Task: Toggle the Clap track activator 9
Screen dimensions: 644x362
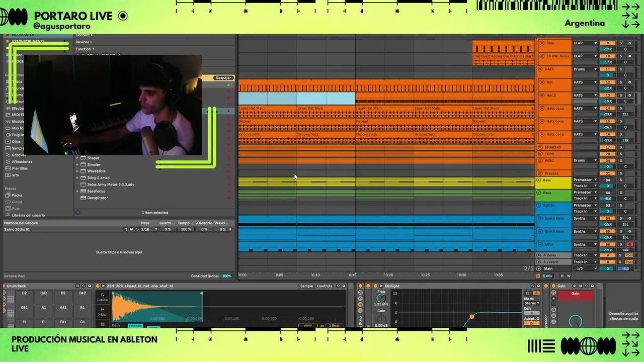Action: click(608, 43)
